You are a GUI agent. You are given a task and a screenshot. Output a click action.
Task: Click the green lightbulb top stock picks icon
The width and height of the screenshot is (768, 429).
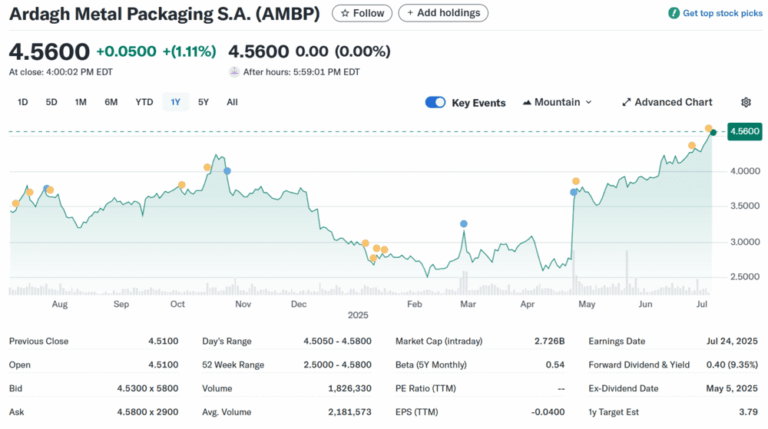(x=674, y=13)
